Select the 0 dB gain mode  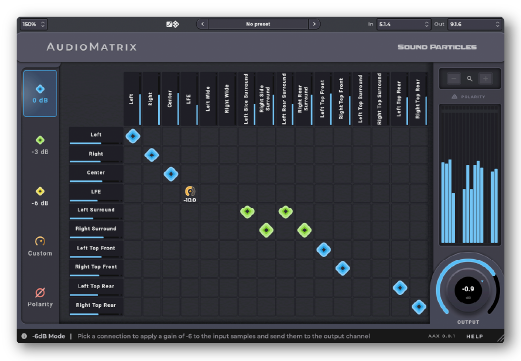(40, 93)
